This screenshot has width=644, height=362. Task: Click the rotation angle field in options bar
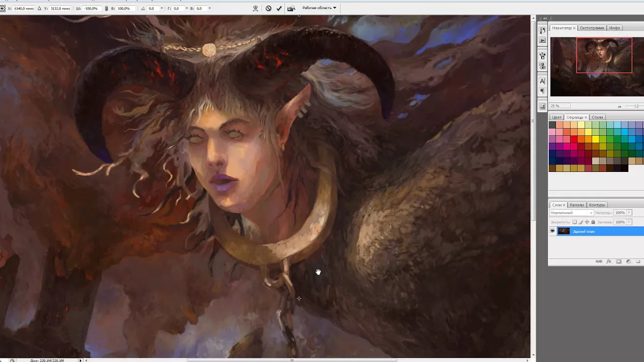[x=154, y=9]
